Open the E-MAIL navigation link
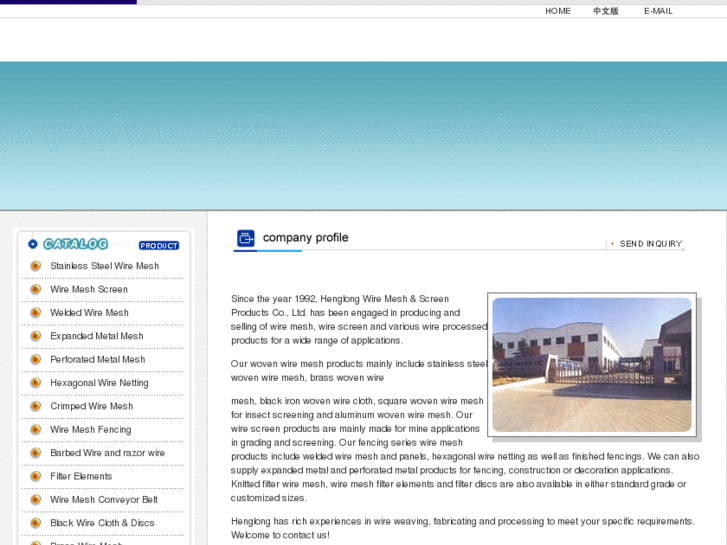This screenshot has width=727, height=545. click(658, 11)
